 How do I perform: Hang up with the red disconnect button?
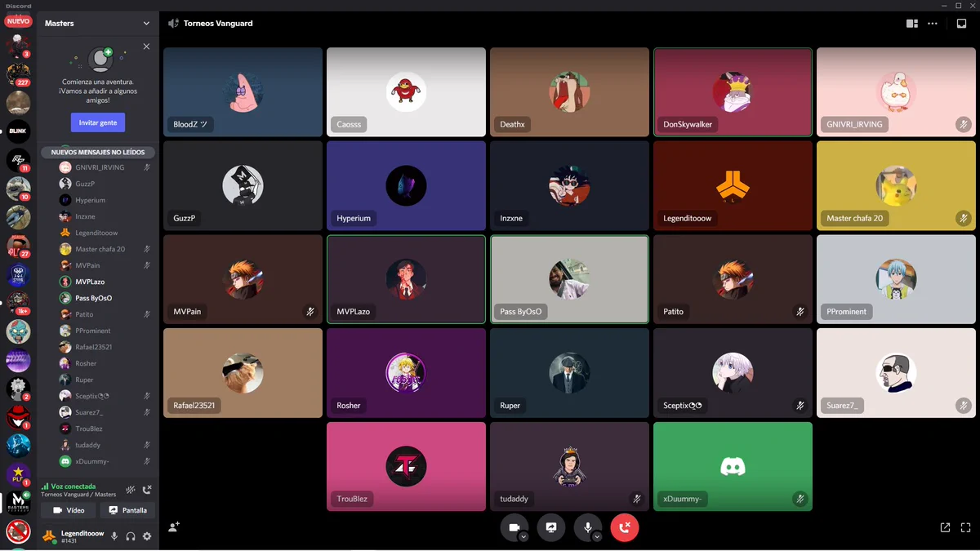point(625,527)
